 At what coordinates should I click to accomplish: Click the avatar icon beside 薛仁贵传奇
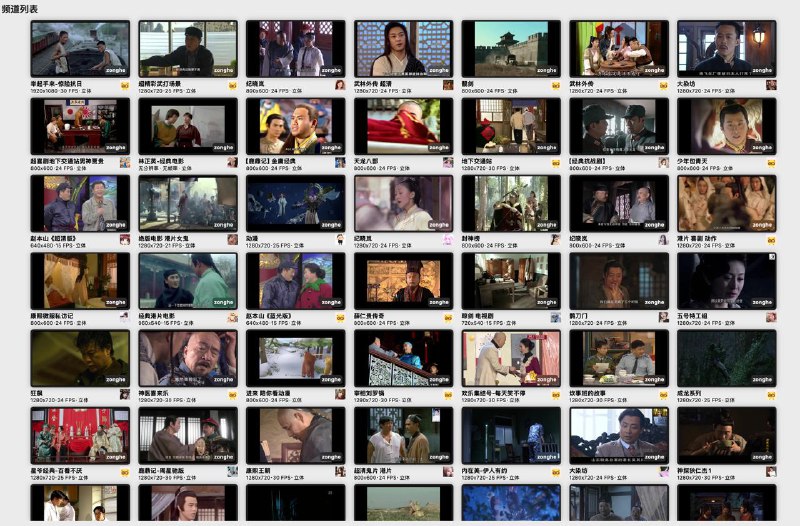(447, 317)
